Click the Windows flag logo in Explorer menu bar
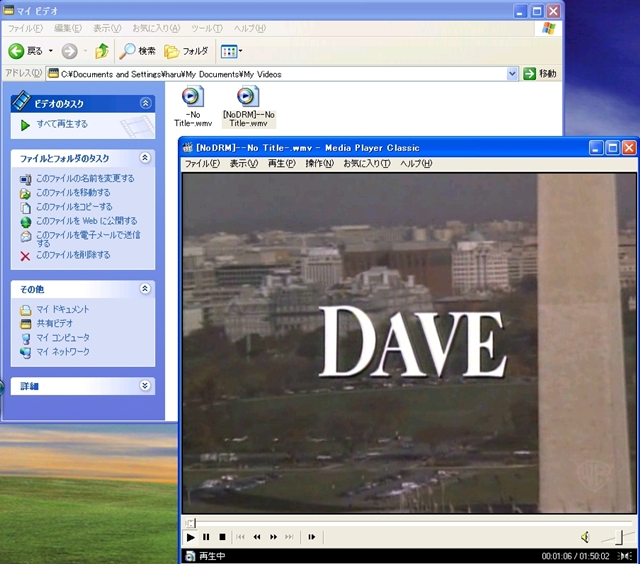Screen dimensions: 640x564 pyautogui.click(x=549, y=28)
